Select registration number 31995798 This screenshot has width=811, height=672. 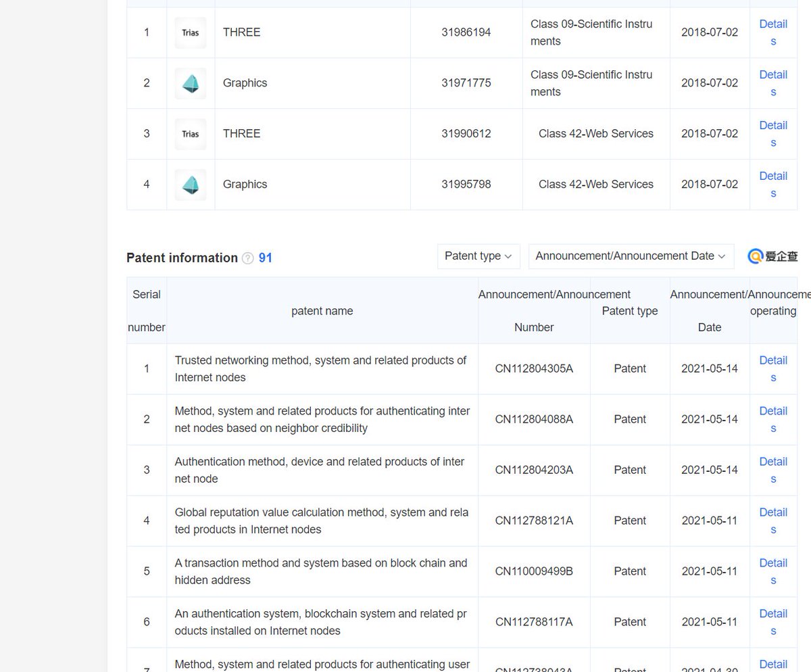click(466, 185)
